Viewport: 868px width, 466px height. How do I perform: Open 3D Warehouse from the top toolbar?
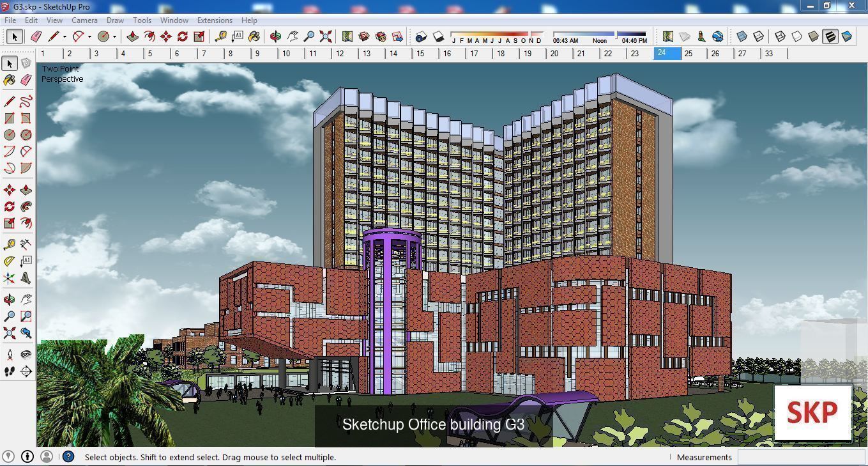(x=364, y=36)
